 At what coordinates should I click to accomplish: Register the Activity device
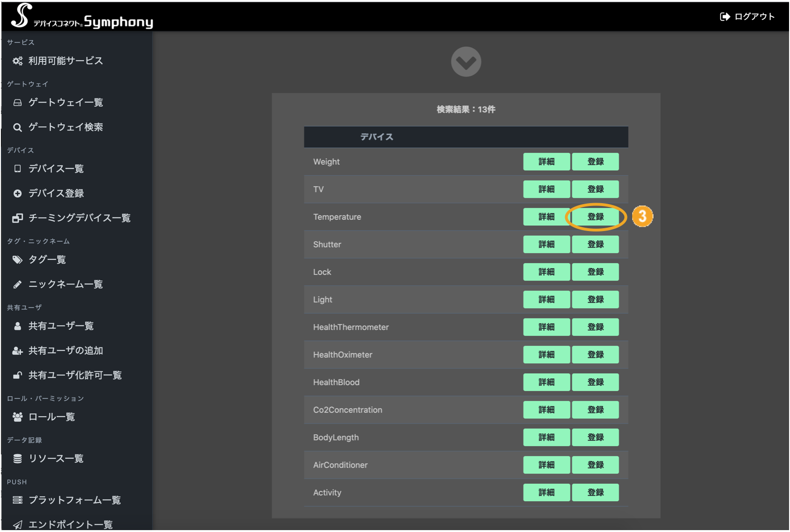click(595, 492)
